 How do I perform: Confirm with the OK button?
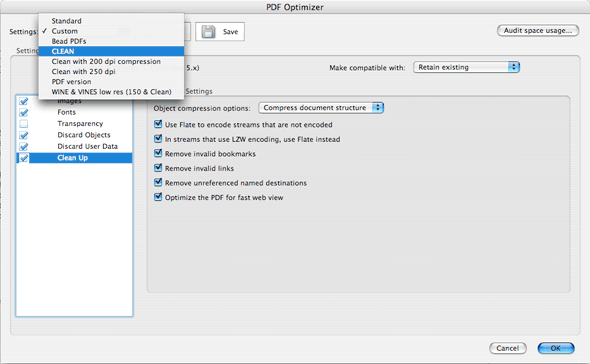tap(556, 348)
